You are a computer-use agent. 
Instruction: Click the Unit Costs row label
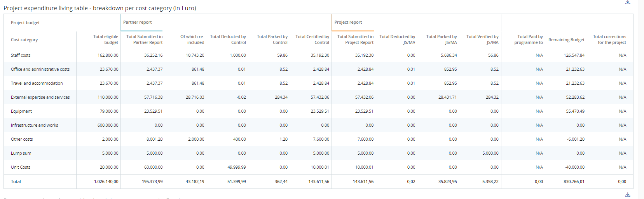[x=21, y=167]
